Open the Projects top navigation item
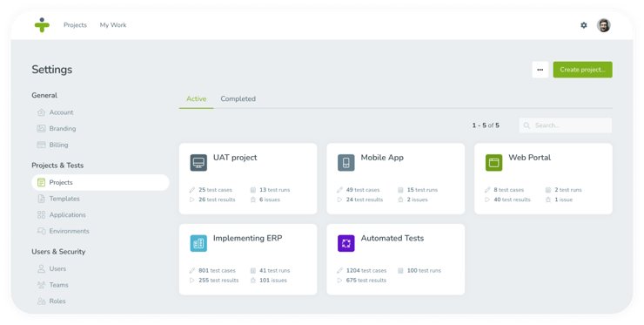 (x=75, y=25)
